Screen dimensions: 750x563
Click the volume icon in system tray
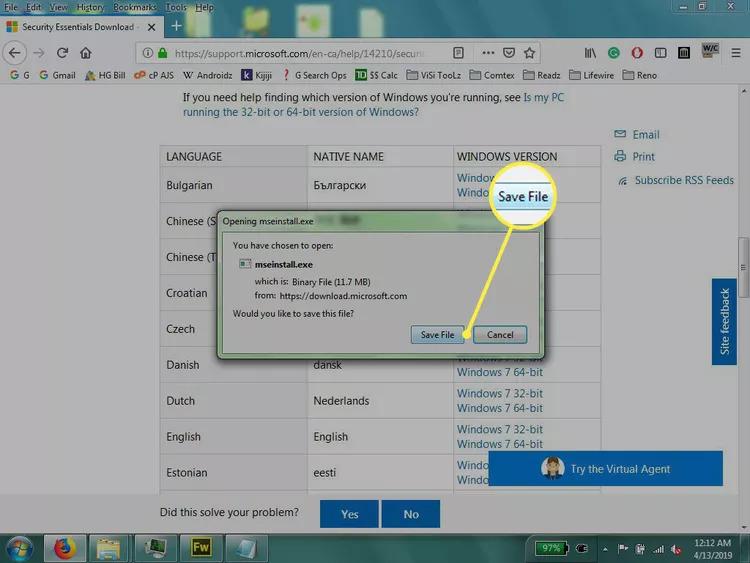point(676,550)
